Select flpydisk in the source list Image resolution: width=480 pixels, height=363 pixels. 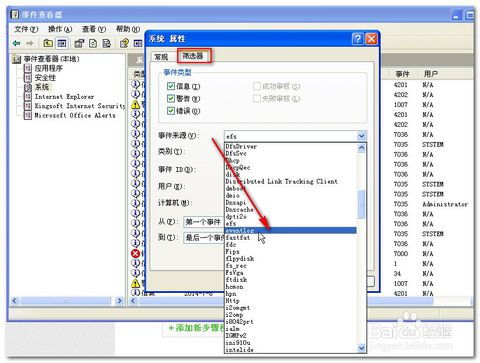pyautogui.click(x=240, y=259)
